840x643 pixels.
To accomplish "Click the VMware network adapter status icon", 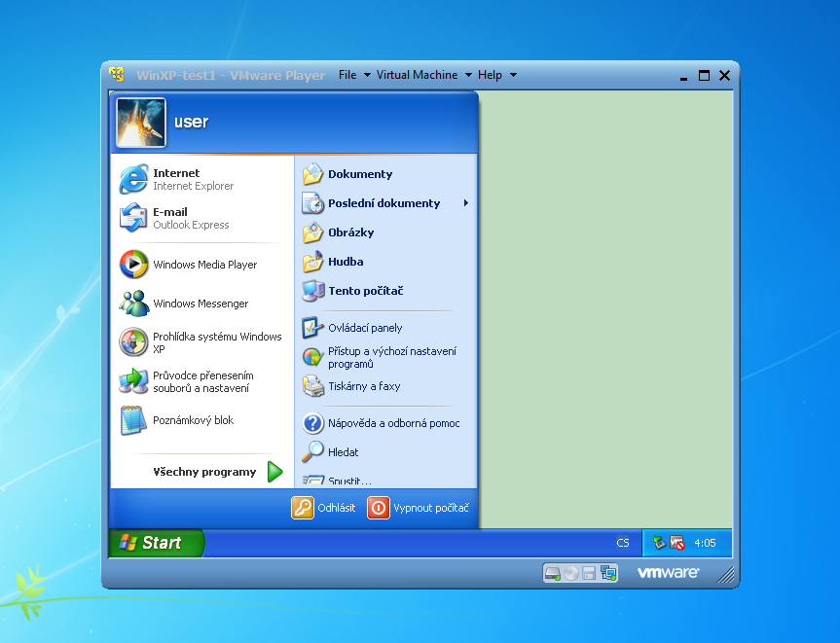I will tap(608, 573).
